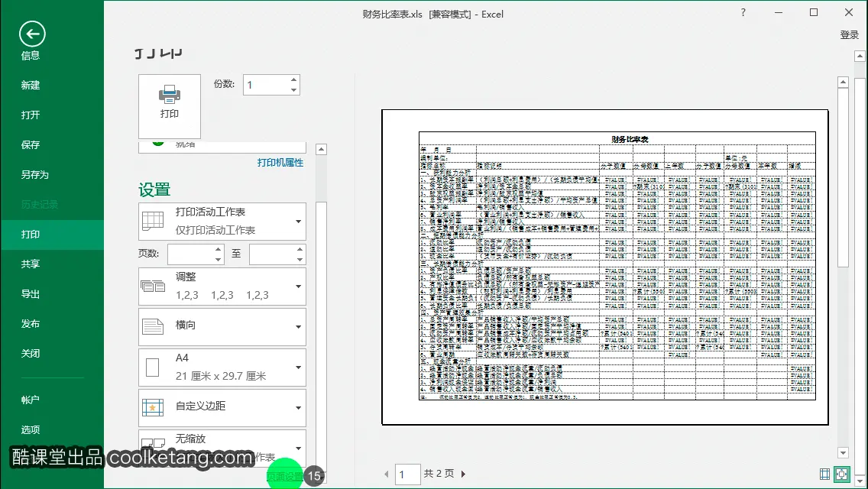Click the copies number field

click(x=266, y=85)
